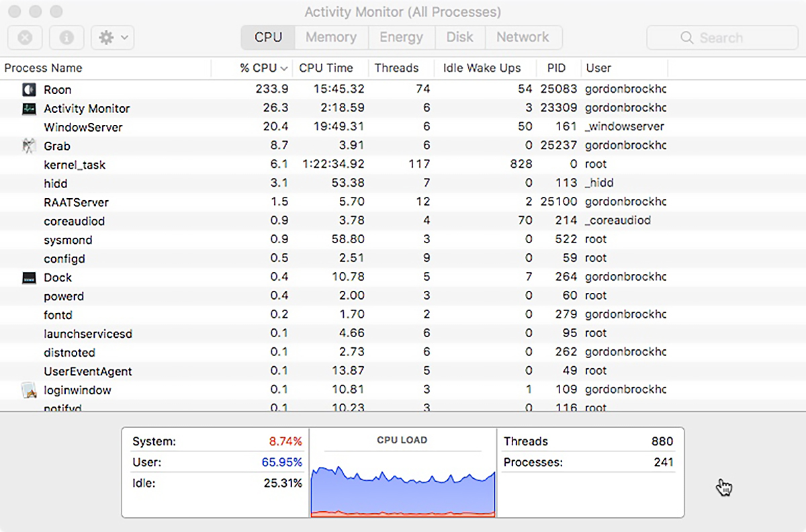
Task: Sort by Threads column header
Action: pos(396,68)
